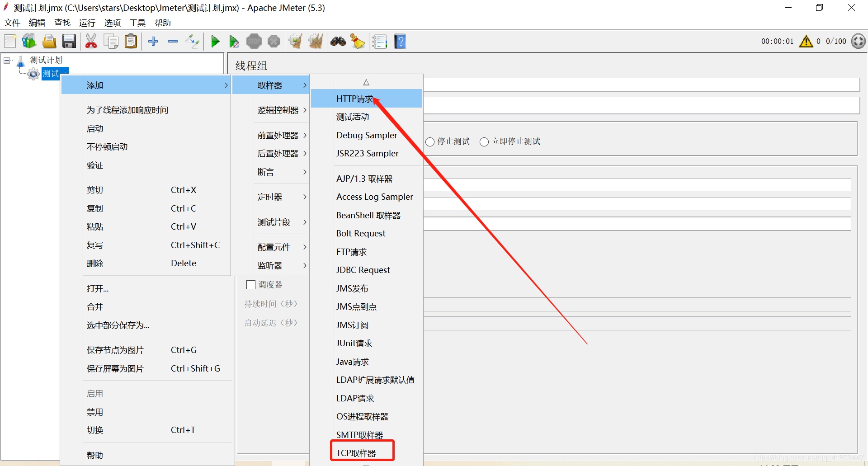The height and width of the screenshot is (466, 868).
Task: Click the Cut scissors icon
Action: (91, 42)
